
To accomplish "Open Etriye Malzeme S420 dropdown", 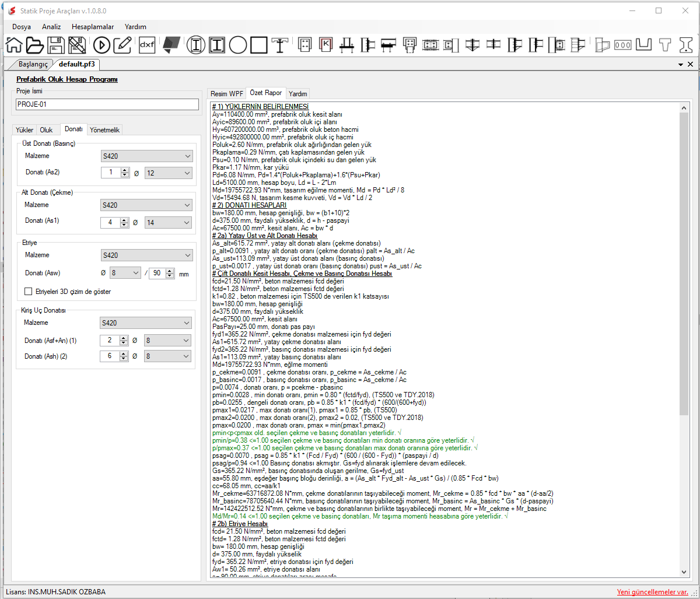I will coord(146,255).
